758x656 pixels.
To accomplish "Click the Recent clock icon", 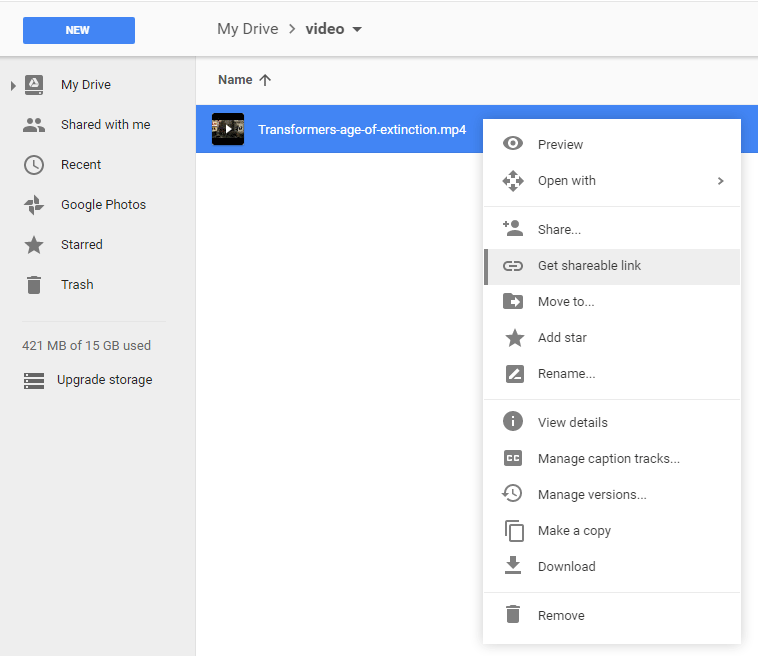I will [34, 165].
